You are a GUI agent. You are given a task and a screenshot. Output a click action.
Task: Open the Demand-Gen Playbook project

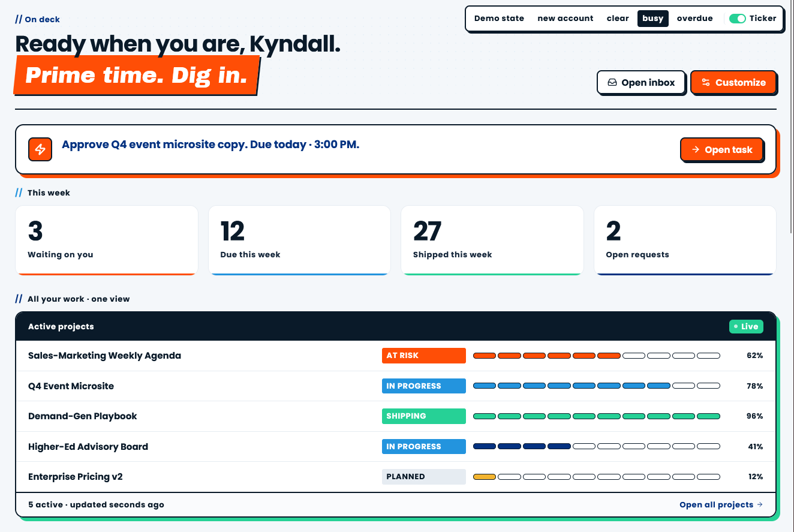click(396, 416)
